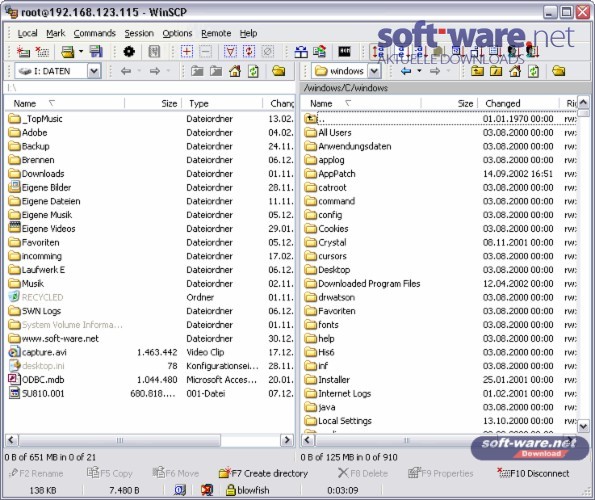Click F2 Rename button
This screenshot has width=595, height=500.
[36, 473]
